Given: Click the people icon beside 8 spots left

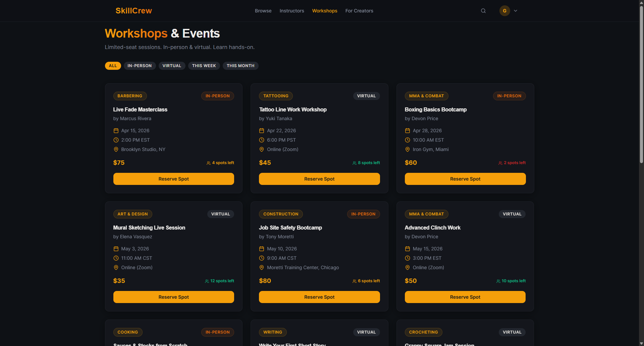Looking at the screenshot, I should (355, 163).
